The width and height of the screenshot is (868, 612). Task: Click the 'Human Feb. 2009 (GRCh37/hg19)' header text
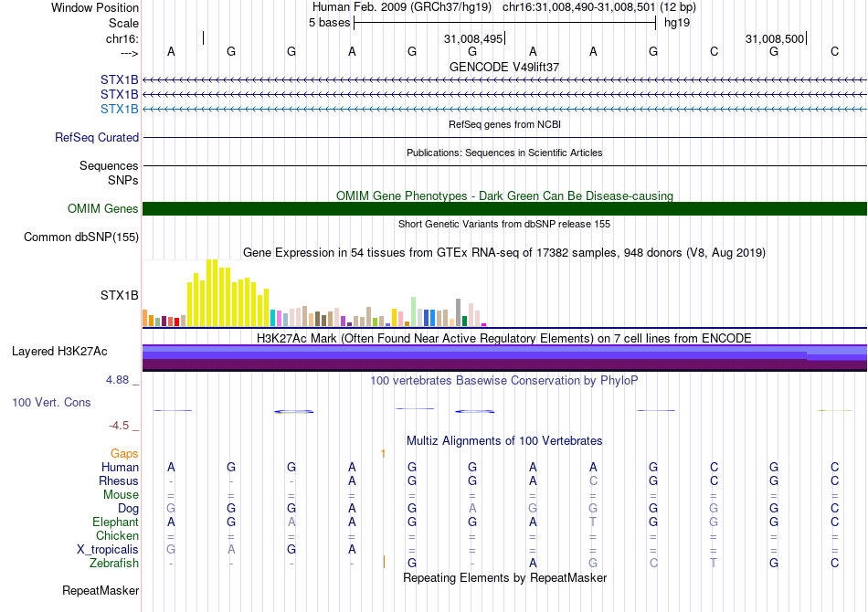click(402, 7)
